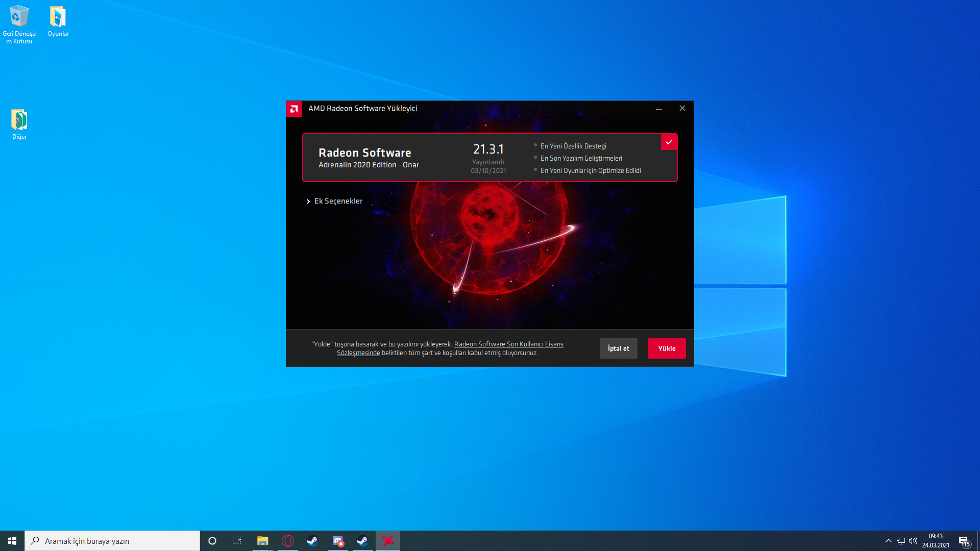Viewport: 980px width, 551px height.
Task: Open the volume control in the tray
Action: [913, 541]
